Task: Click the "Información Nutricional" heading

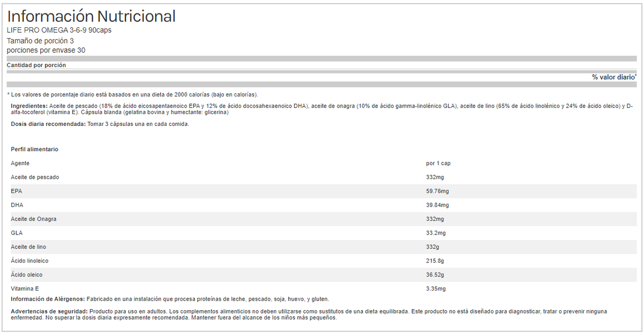Action: 91,16
